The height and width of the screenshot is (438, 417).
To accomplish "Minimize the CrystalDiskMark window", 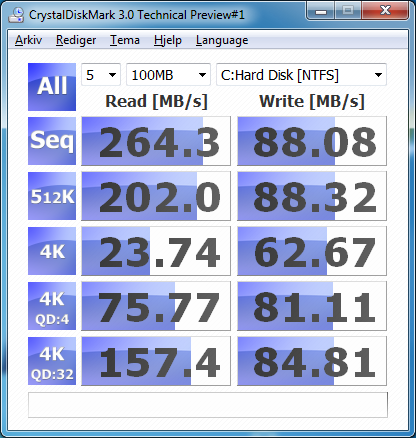I will point(320,11).
